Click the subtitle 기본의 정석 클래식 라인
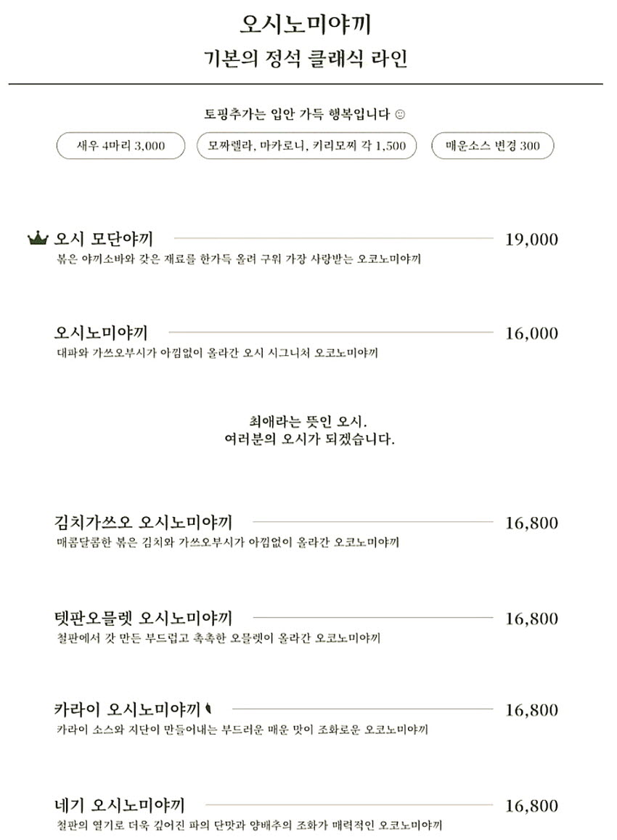 coord(306,58)
